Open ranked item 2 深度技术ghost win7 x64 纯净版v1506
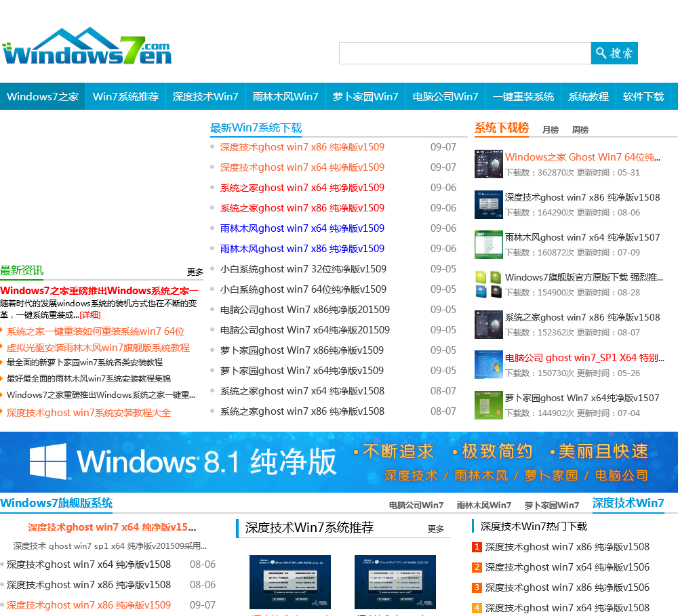678x616 pixels. 567,567
